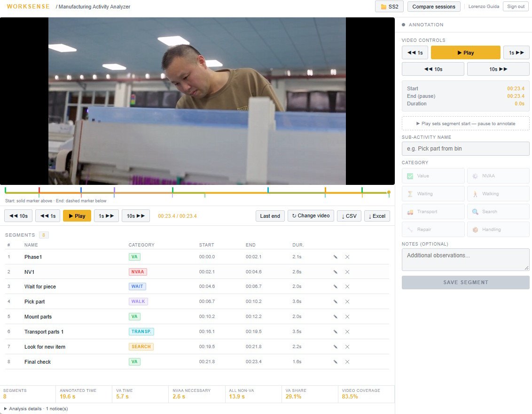Step forward 1s below the timeline
Viewport: 532px width, 414px height.
click(106, 215)
